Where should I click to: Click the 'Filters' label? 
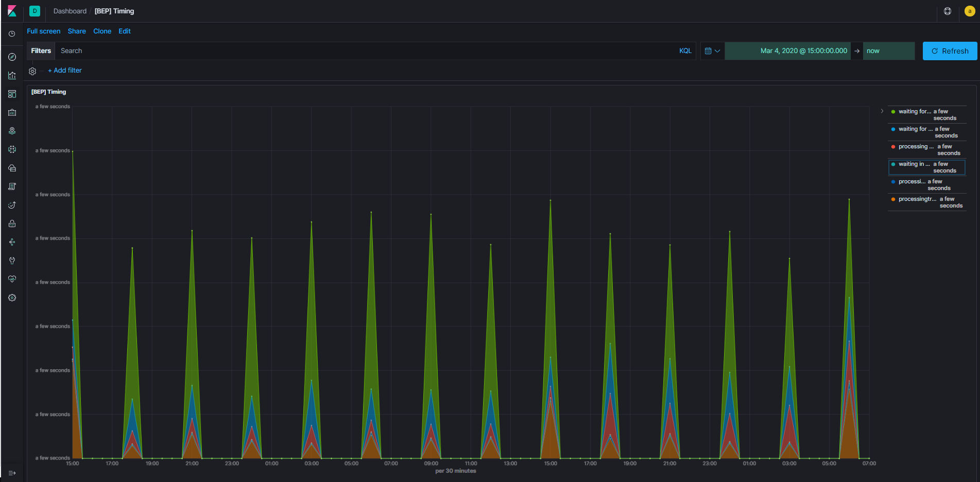(41, 51)
